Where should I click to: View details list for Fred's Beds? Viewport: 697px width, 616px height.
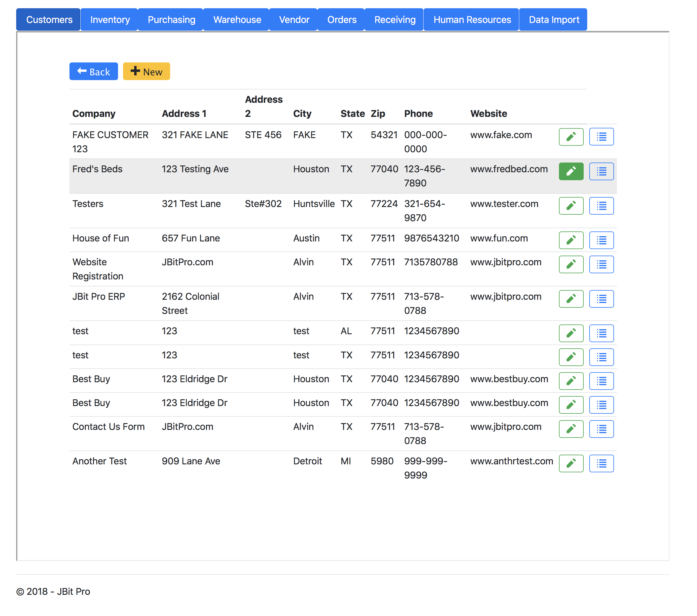pos(602,171)
